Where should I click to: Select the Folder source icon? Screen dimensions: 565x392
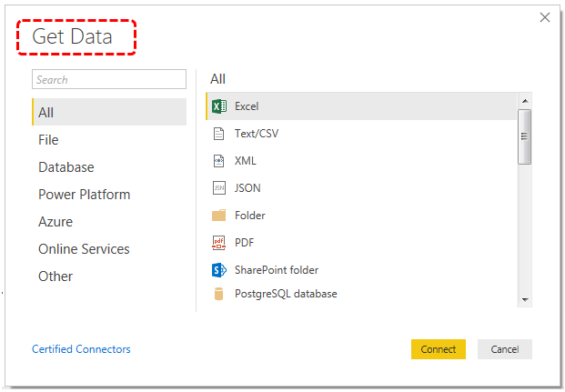[x=218, y=215]
